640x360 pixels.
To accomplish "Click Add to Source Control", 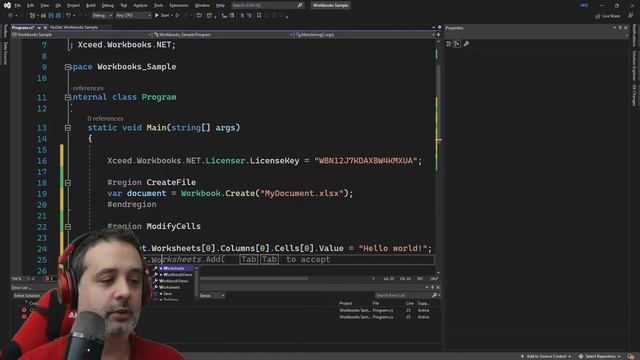I will (546, 356).
